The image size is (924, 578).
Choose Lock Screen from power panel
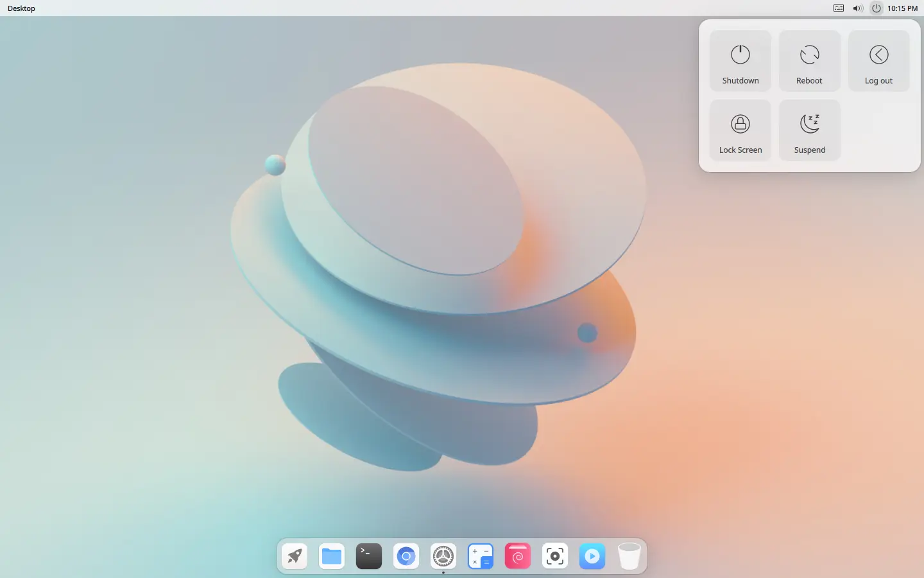coord(740,131)
